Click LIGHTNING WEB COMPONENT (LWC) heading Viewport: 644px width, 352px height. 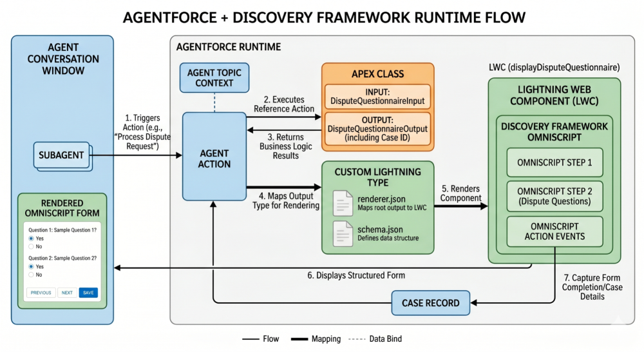pyautogui.click(x=554, y=95)
